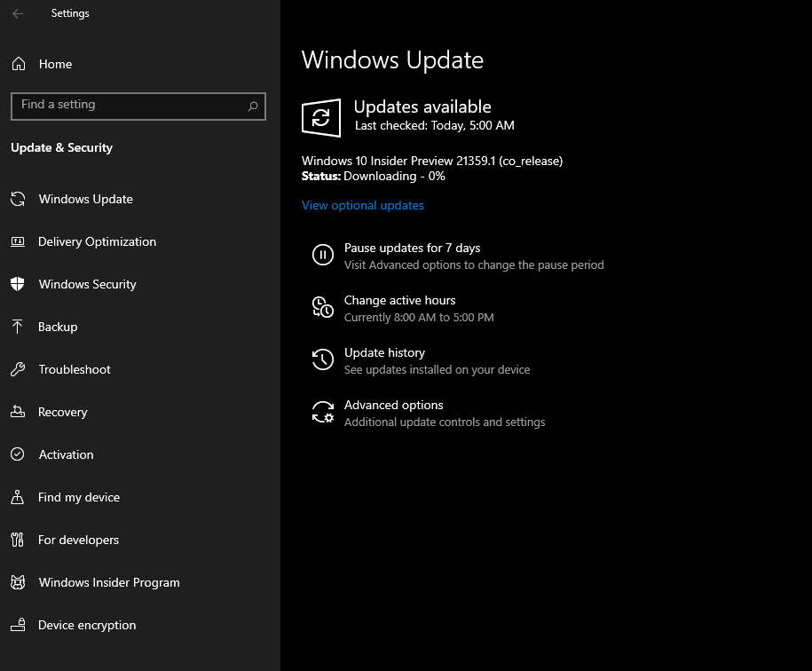Open the For developers page
This screenshot has width=812, height=671.
pos(79,540)
